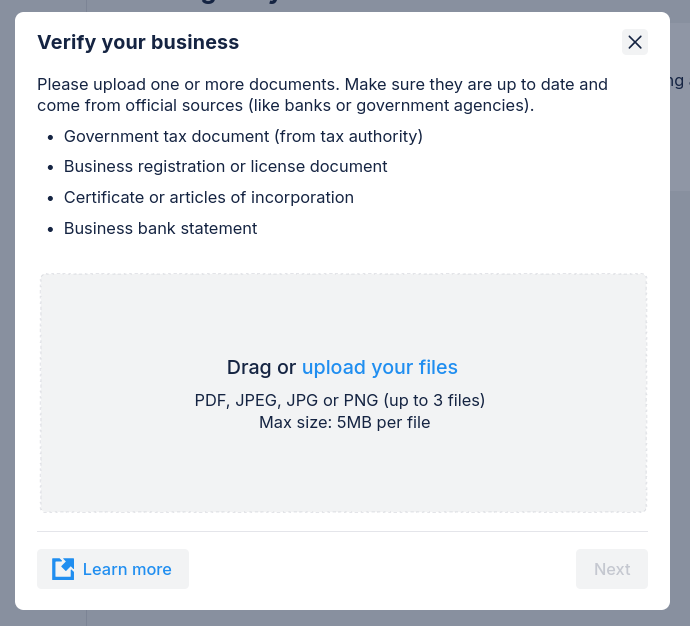Click Certificate or articles of incorporation item
The height and width of the screenshot is (626, 690).
pos(209,198)
